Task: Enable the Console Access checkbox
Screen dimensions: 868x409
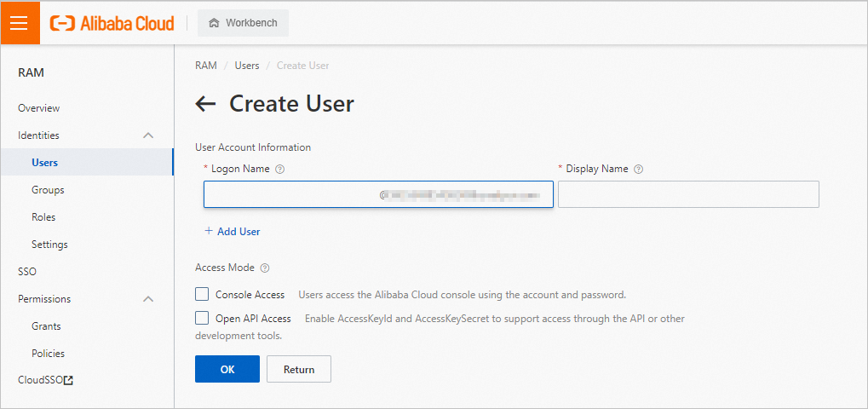Action: tap(202, 295)
